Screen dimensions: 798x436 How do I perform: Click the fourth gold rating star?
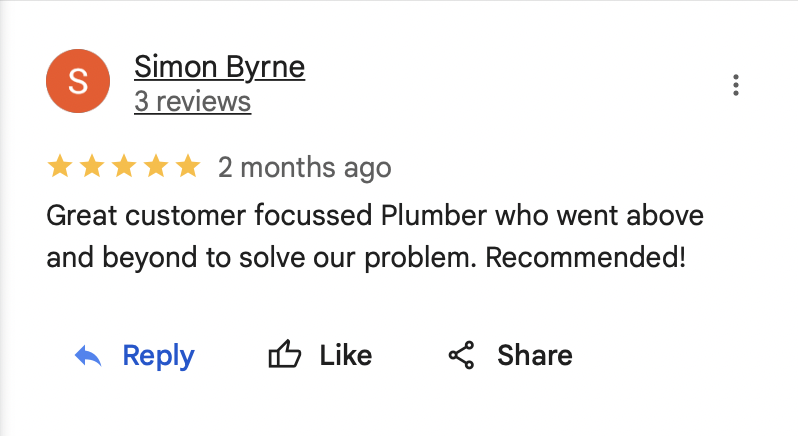(156, 167)
